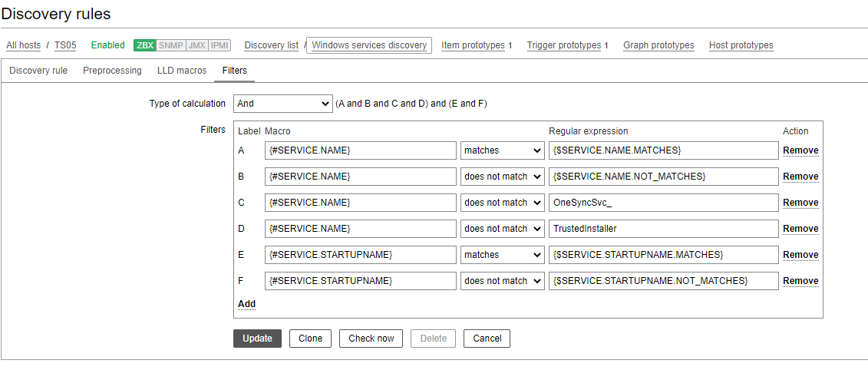This screenshot has width=868, height=370.
Task: Click the Cancel button
Action: click(x=487, y=339)
